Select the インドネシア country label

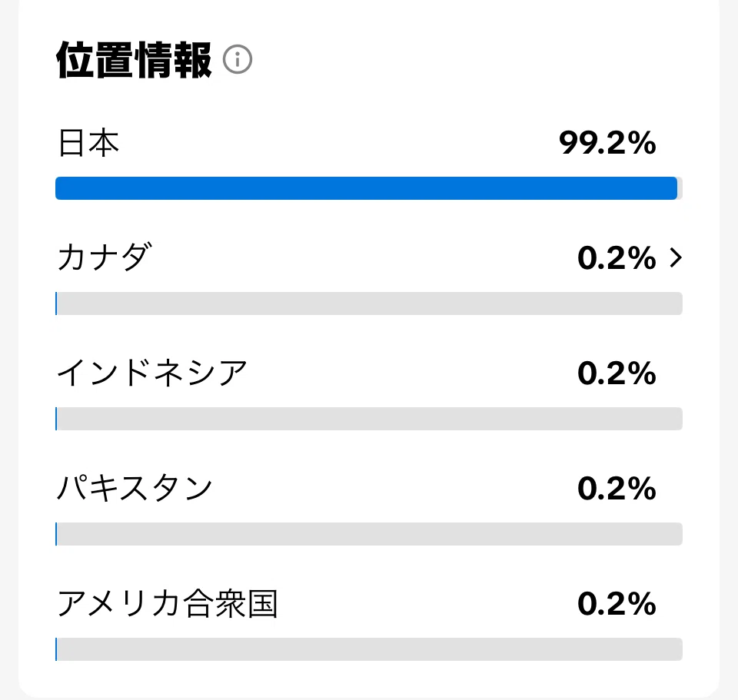151,373
